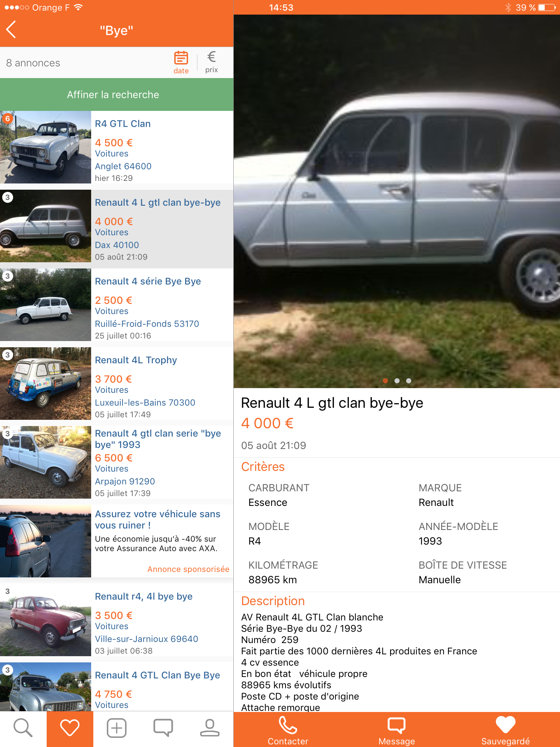Jump to the third photo dot
The height and width of the screenshot is (747, 560).
click(x=409, y=381)
